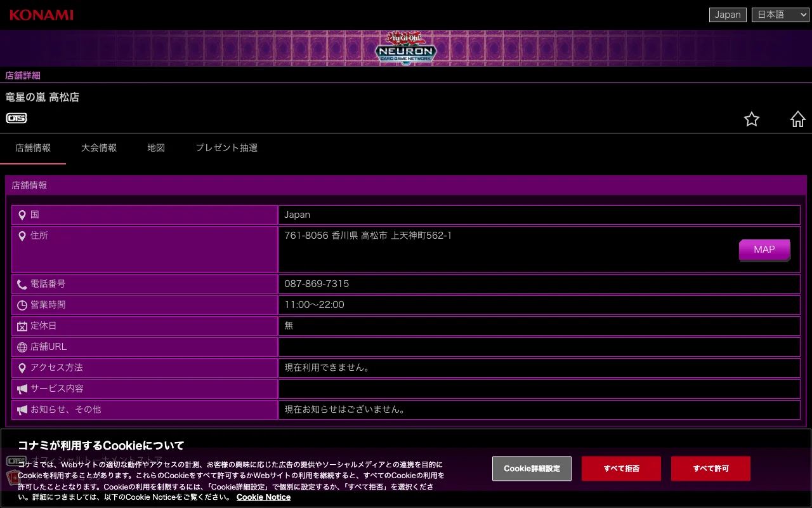The height and width of the screenshot is (508, 812).
Task: Click the phone icon beside 電話番号
Action: click(22, 284)
